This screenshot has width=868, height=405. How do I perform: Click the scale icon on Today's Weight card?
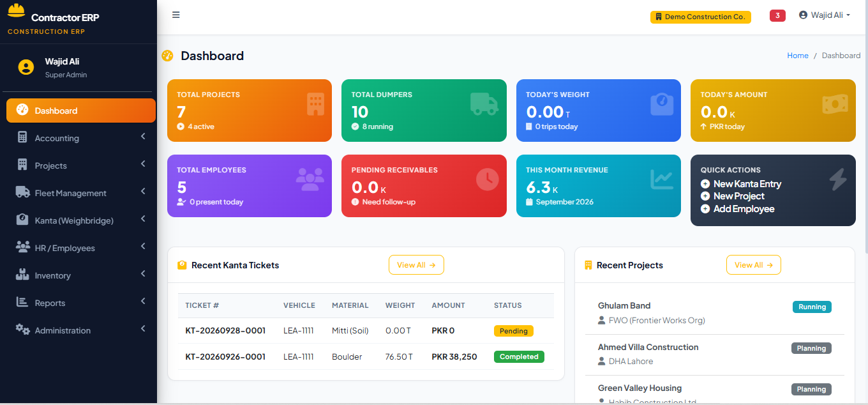tap(662, 103)
